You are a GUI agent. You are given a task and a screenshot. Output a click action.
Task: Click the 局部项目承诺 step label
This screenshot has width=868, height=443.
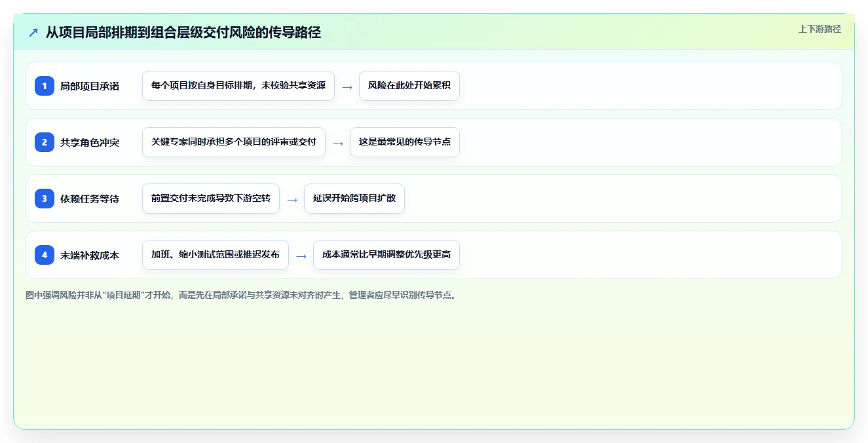90,86
